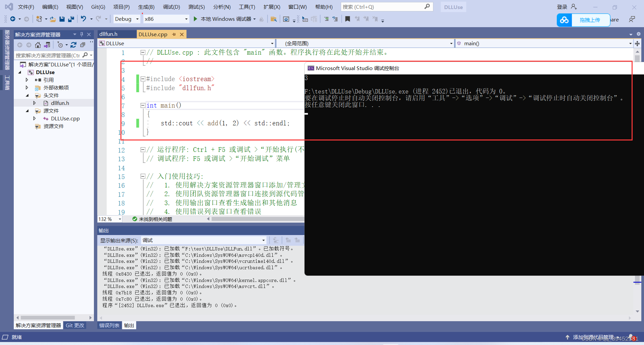
Task: Open the 工具(T) menu
Action: (x=247, y=7)
